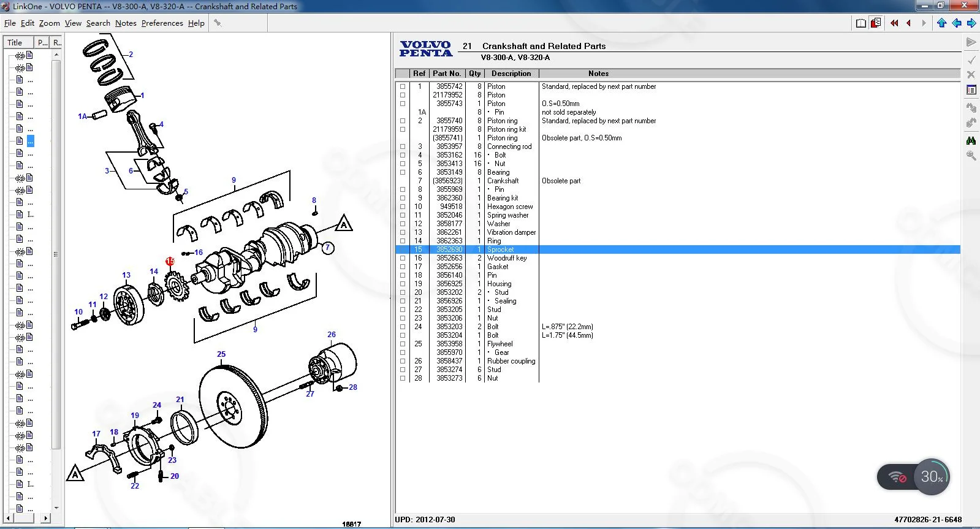The image size is (980, 529).
Task: Click the Notes column header in parts table
Action: tap(598, 74)
